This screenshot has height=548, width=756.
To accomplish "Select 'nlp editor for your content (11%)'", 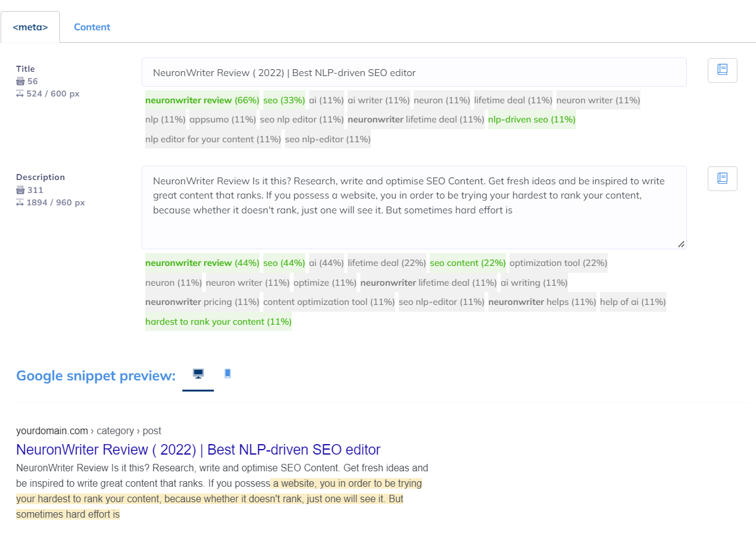I will 213,139.
